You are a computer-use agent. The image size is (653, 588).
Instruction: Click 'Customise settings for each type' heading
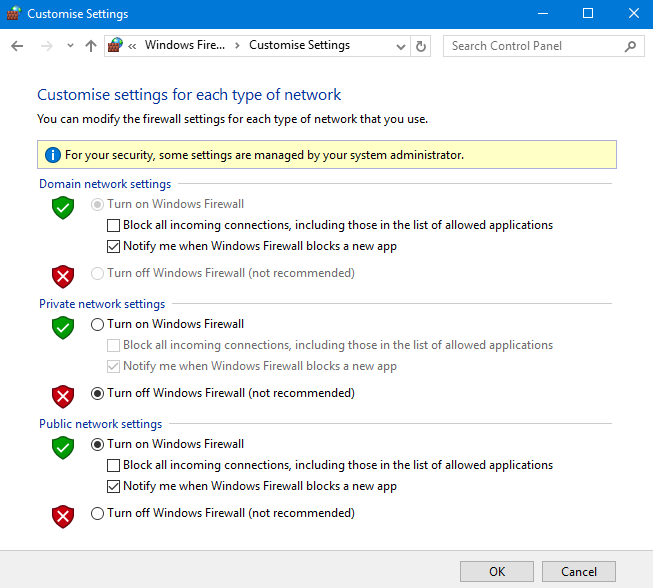click(189, 95)
